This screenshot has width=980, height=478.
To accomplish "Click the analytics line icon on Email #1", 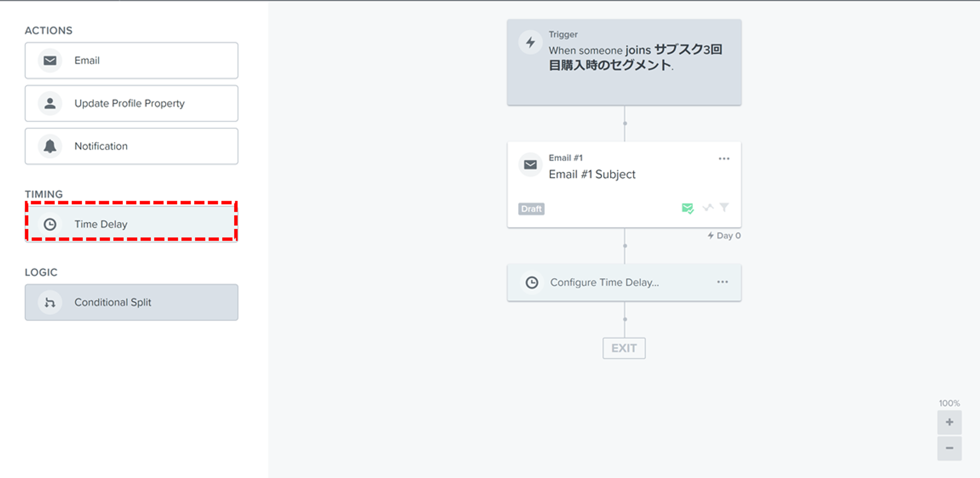I will pyautogui.click(x=708, y=208).
